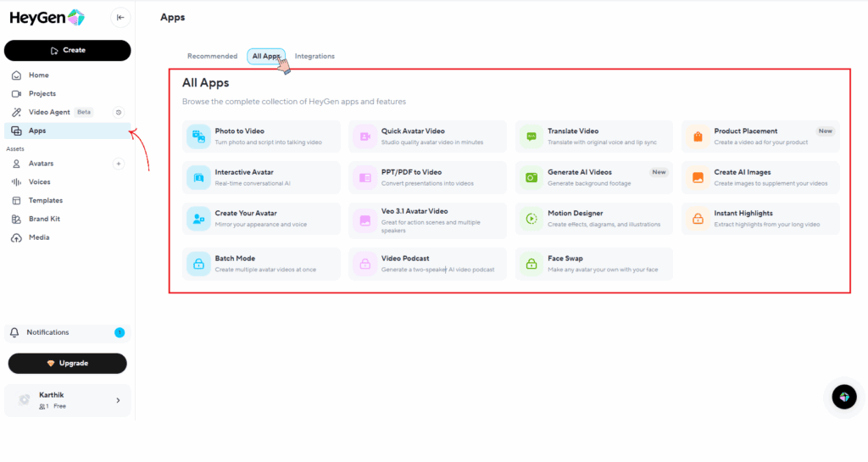This screenshot has height=462, width=868.
Task: Click the Face Swap lock icon
Action: (x=531, y=264)
